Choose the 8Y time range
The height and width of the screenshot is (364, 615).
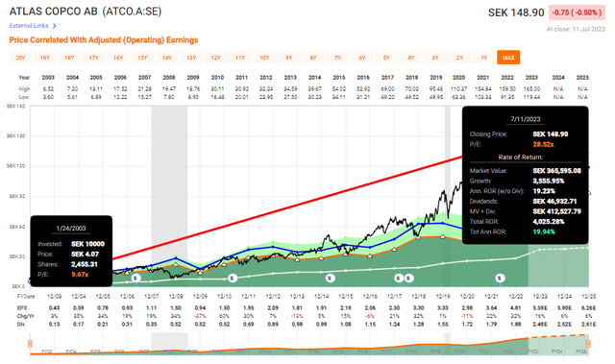313,58
